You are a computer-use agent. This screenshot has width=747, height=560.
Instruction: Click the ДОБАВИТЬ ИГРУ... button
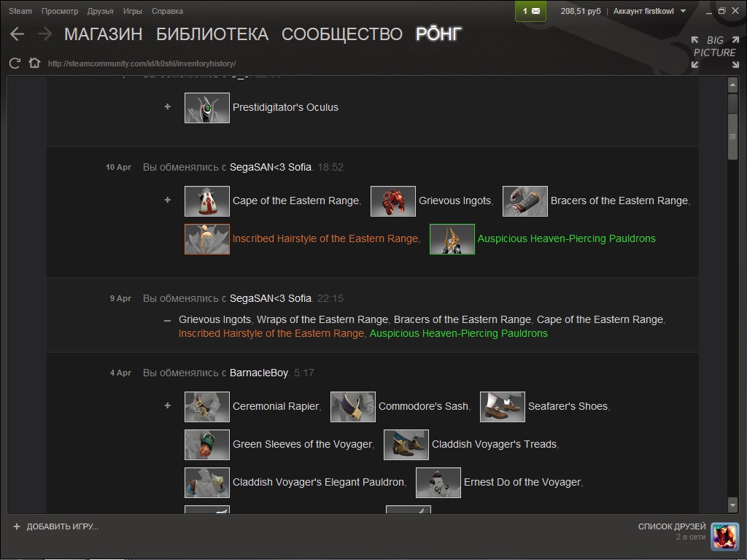pyautogui.click(x=55, y=526)
